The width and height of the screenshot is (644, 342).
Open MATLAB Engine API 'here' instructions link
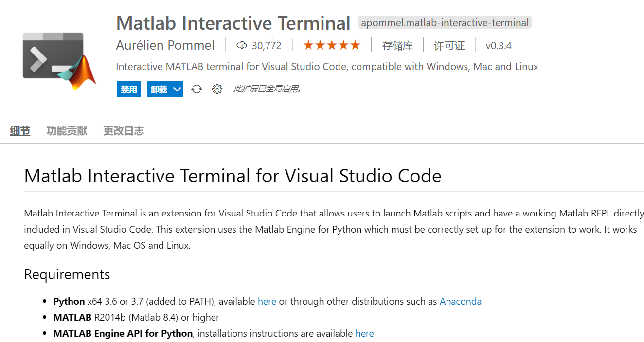pos(364,333)
